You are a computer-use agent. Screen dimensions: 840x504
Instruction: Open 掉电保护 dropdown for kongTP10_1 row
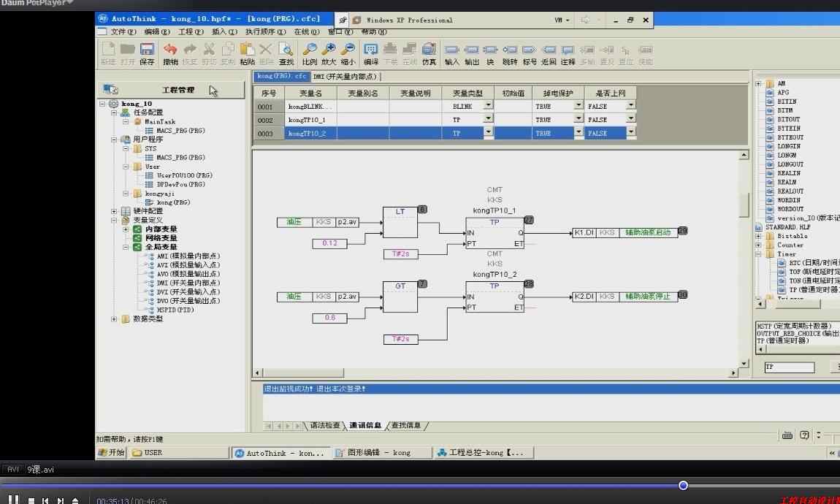578,119
